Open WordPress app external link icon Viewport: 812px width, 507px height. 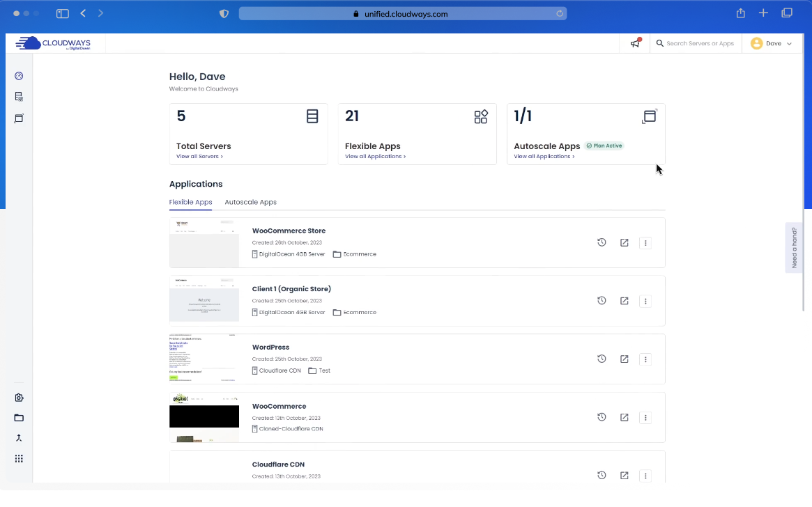tap(624, 359)
